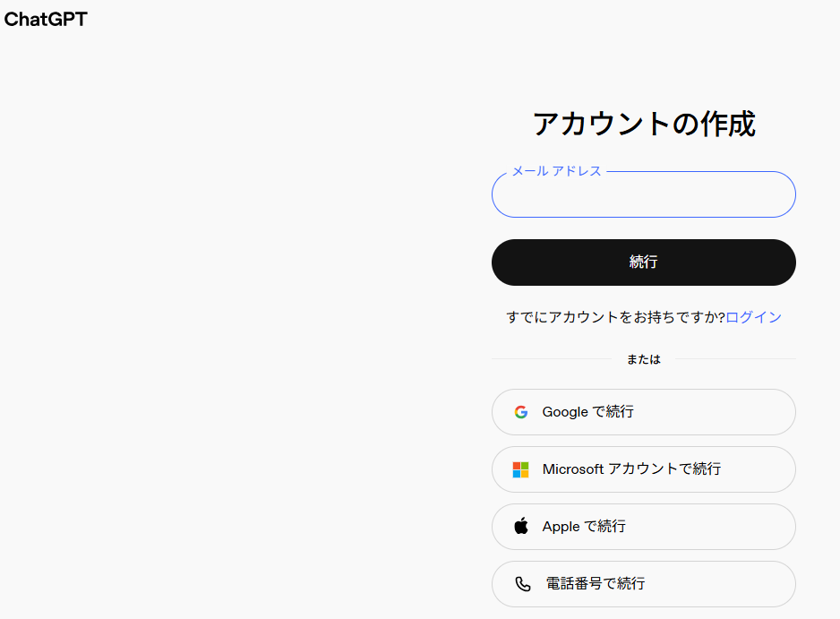Click the black Apple symbol on the sign-in option
Screen dimensions: 840x619
520,526
